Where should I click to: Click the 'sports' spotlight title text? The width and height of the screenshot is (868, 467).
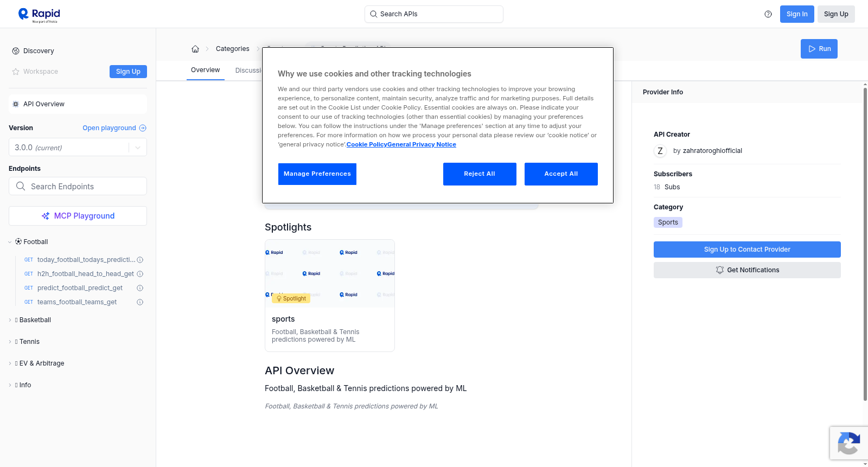(x=283, y=319)
